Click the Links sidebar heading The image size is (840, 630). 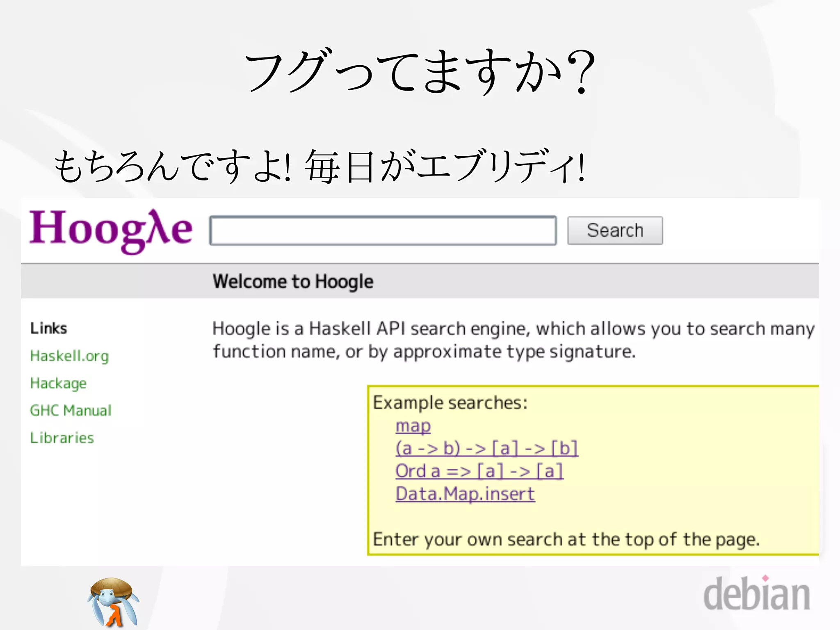pyautogui.click(x=48, y=329)
